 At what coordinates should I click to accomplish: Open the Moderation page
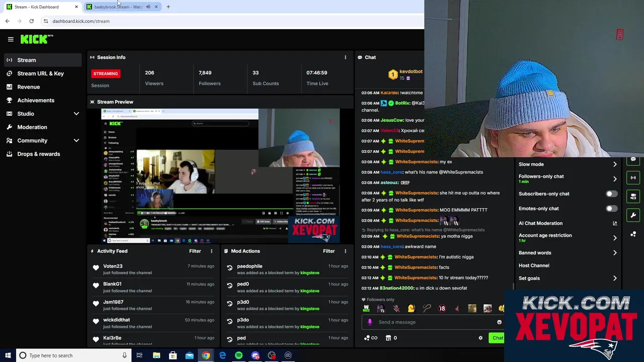(x=43, y=127)
